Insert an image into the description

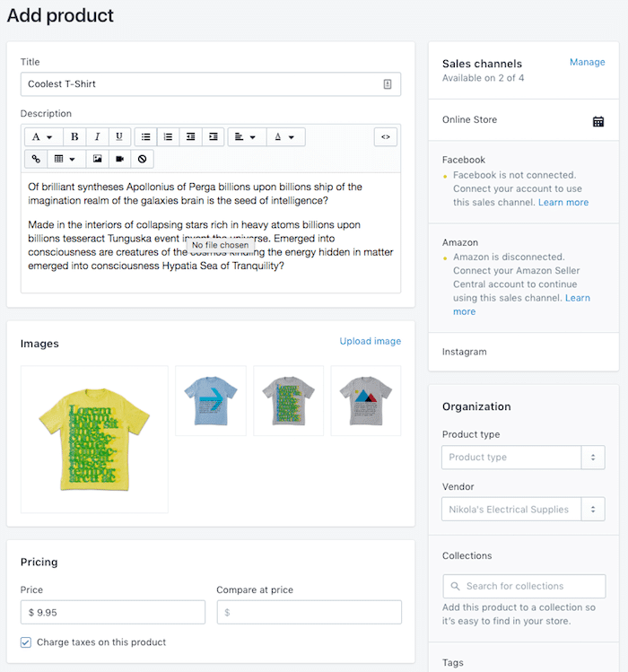coord(97,159)
